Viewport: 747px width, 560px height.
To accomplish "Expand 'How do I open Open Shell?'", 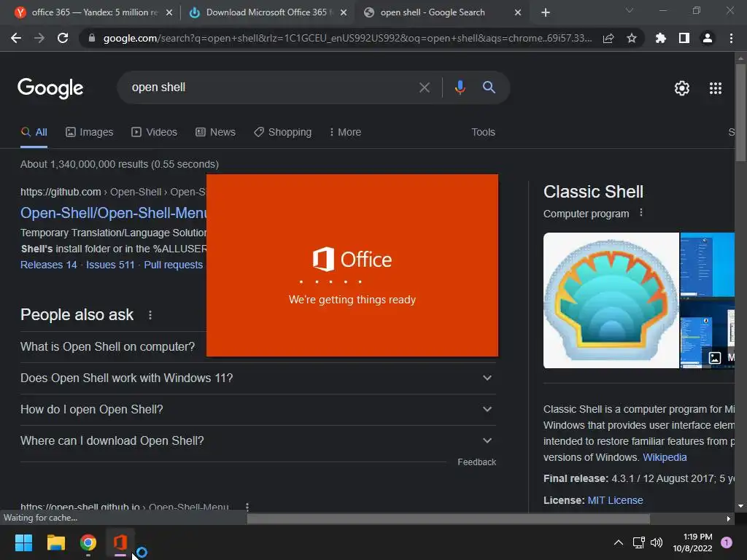I will coord(258,410).
